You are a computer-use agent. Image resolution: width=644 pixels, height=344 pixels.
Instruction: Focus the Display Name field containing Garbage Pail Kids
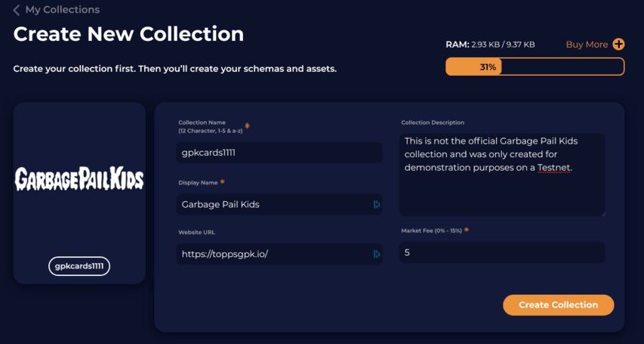(279, 204)
